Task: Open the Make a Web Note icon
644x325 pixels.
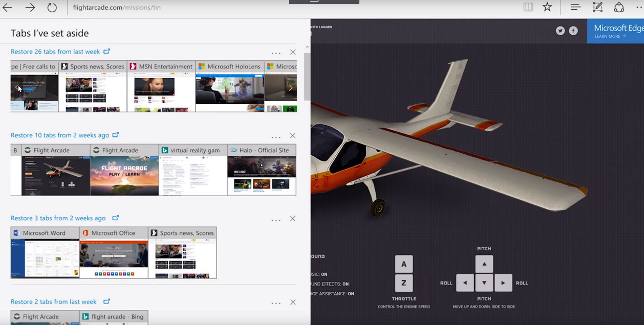Action: [x=598, y=7]
